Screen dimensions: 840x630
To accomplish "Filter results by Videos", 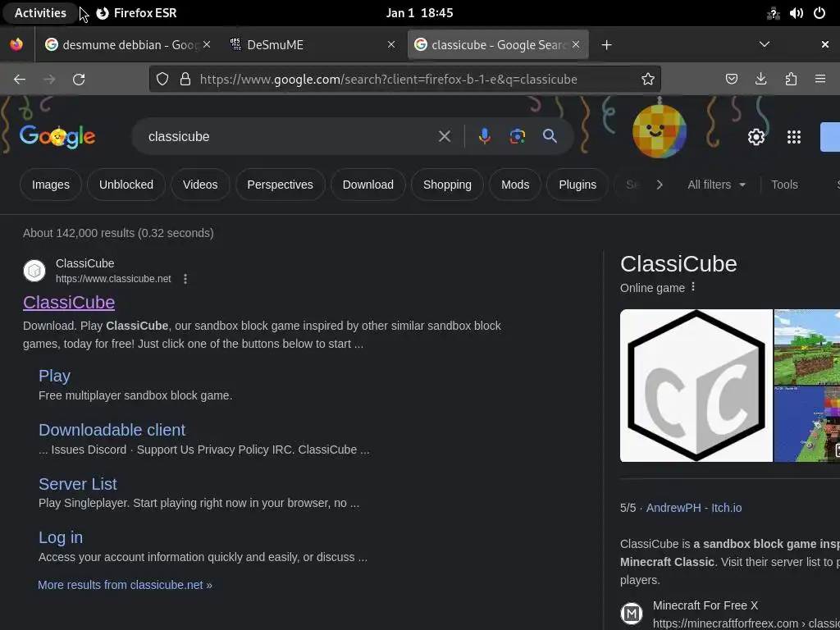I will tap(200, 185).
